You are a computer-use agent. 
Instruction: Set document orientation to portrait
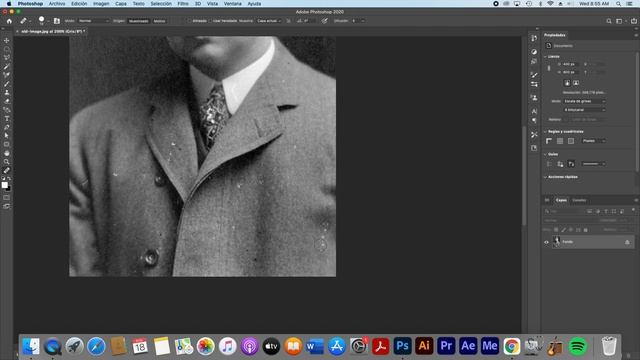click(567, 83)
